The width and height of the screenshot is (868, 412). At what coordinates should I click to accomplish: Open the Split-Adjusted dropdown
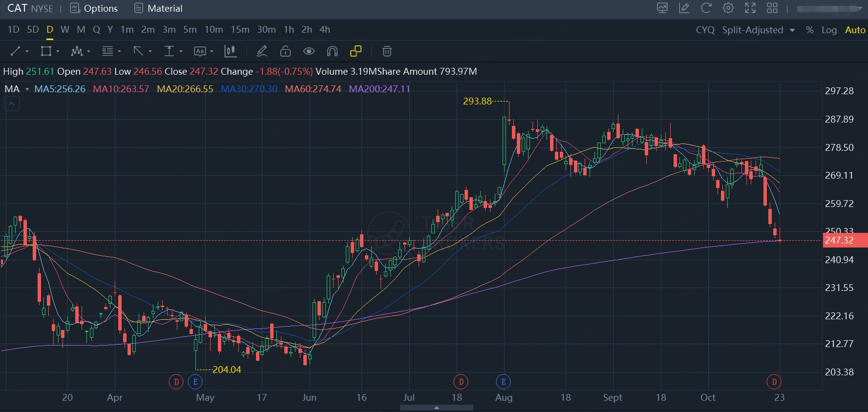point(758,30)
